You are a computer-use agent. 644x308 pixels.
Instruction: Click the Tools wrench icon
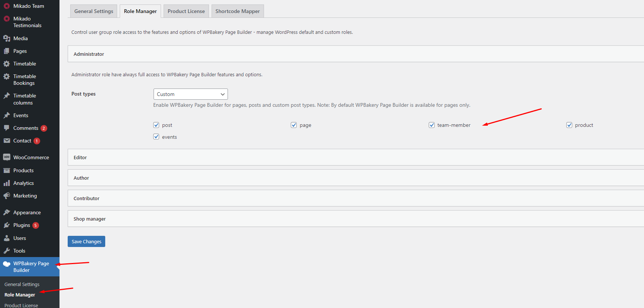click(7, 251)
